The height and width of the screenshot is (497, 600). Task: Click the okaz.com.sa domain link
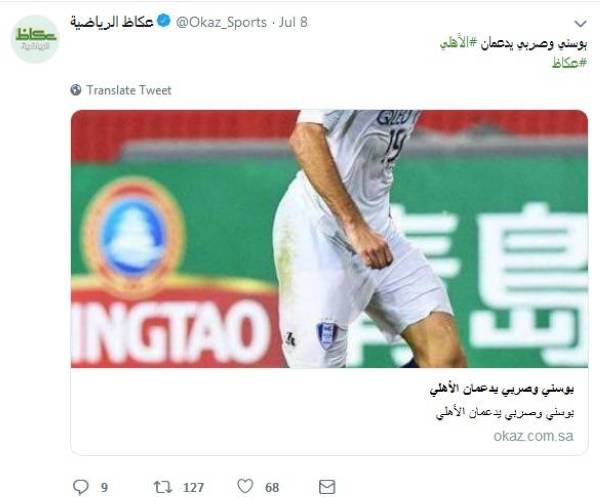(533, 436)
